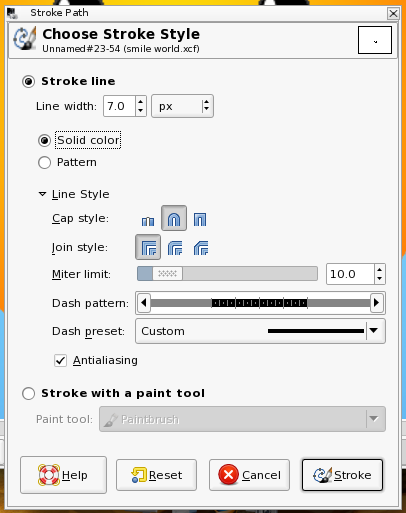Click the Line width input field
The image size is (406, 513).
coord(119,106)
